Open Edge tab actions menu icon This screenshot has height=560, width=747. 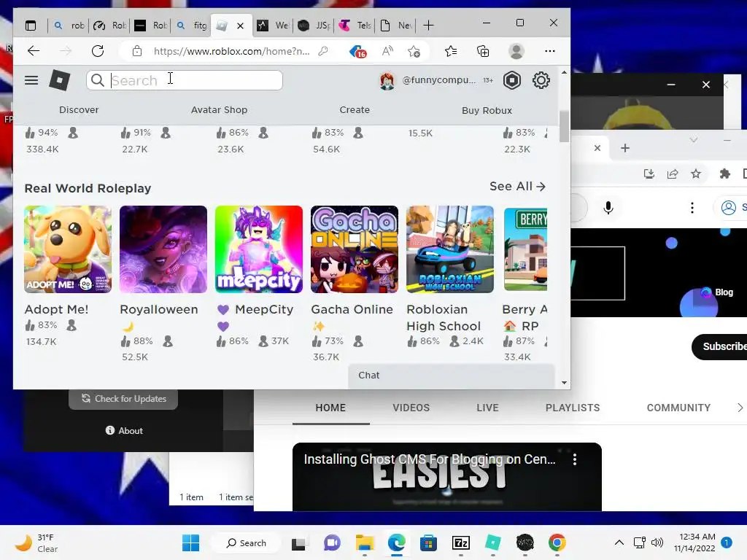tap(31, 26)
